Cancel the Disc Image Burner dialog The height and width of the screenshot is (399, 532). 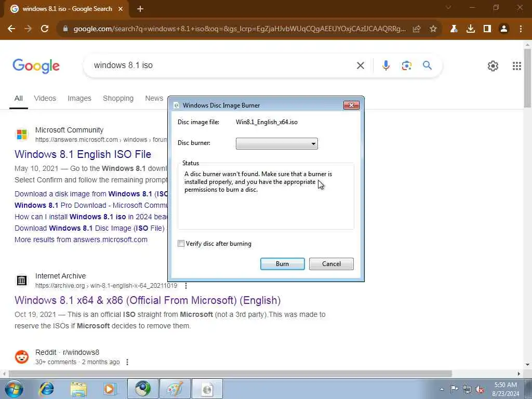pyautogui.click(x=331, y=264)
